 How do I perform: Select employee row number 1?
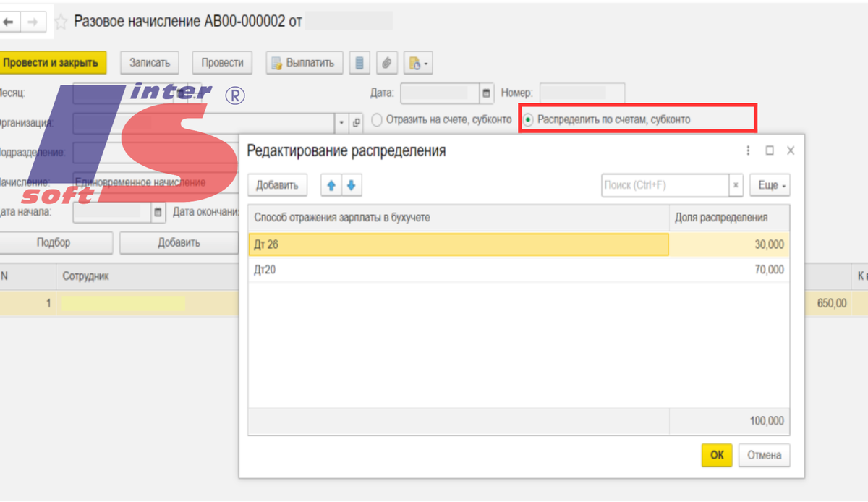click(x=119, y=304)
